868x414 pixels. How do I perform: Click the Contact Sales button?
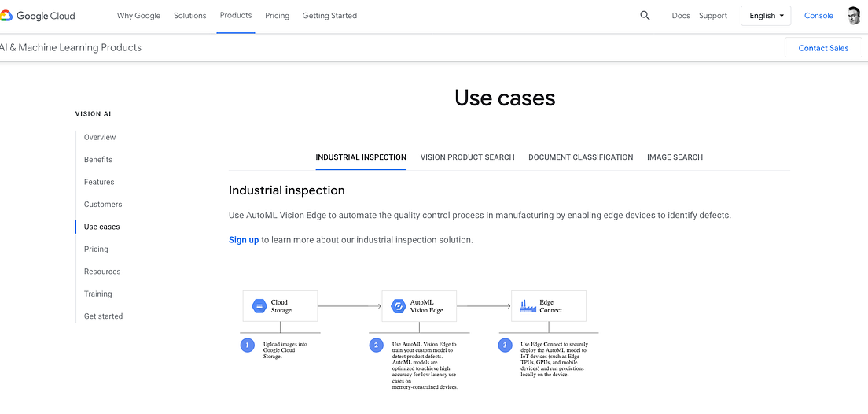point(823,48)
